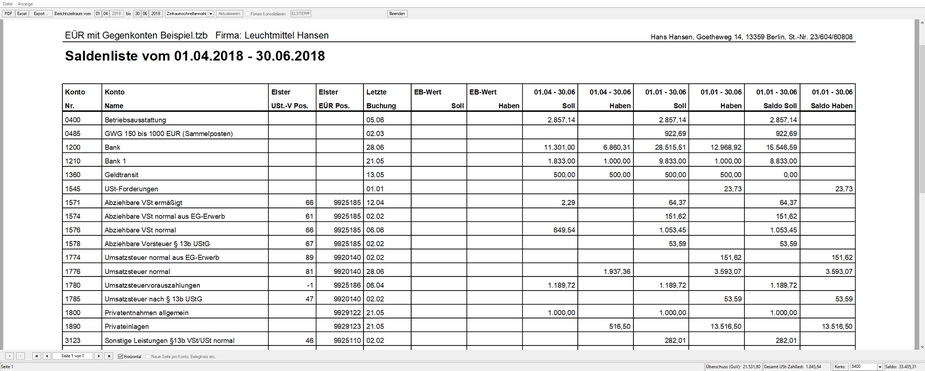Screen dimensions: 925x371
Task: Open the Zeitraumschnellanwahl dropdown
Action: pyautogui.click(x=189, y=13)
